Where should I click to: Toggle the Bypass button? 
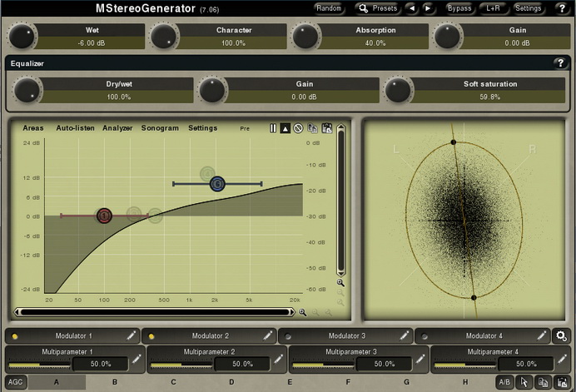point(459,8)
